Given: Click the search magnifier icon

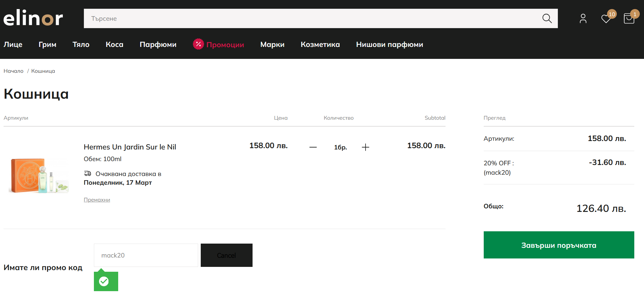Looking at the screenshot, I should coord(547,18).
